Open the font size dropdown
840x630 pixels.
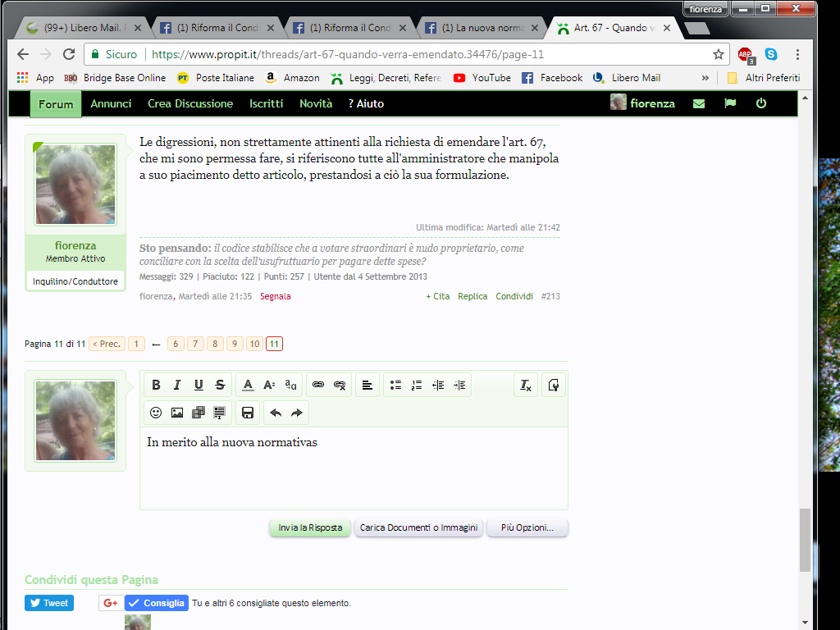(x=269, y=385)
